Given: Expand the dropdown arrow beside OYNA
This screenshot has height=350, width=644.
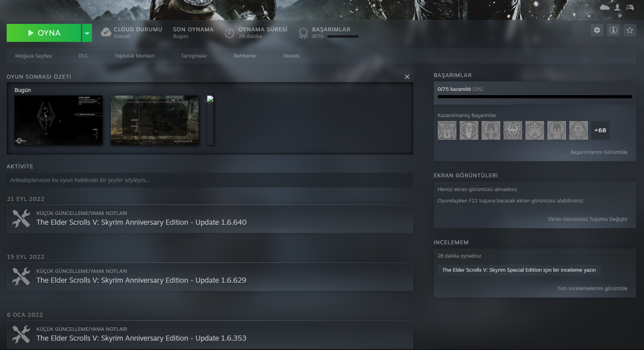Looking at the screenshot, I should pyautogui.click(x=87, y=33).
